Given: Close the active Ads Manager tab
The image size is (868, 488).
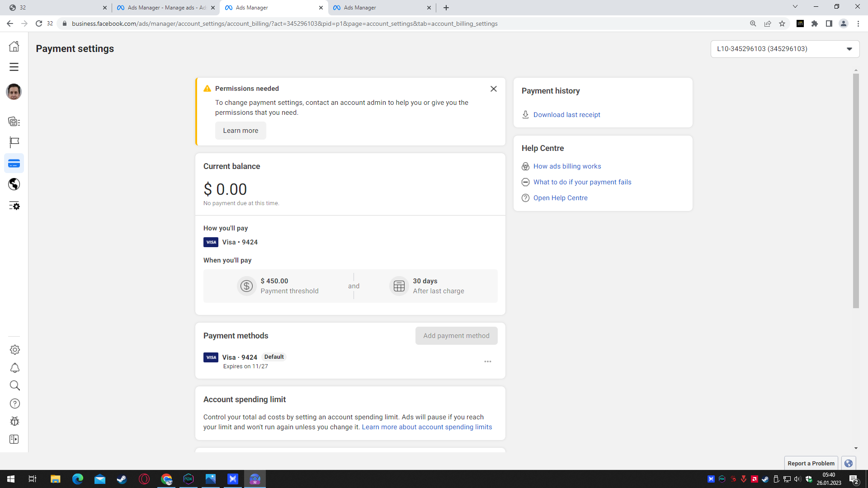Looking at the screenshot, I should click(321, 8).
